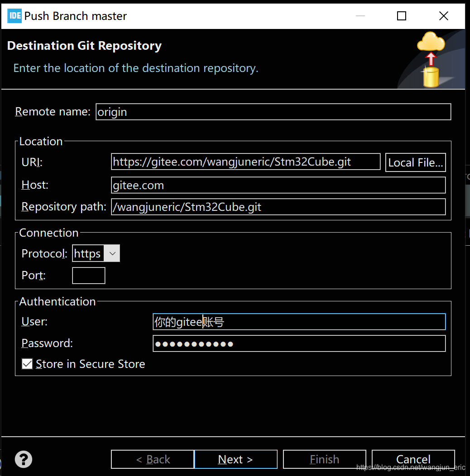This screenshot has width=470, height=476.
Task: Click the 'Enter the location' description text
Action: point(136,68)
